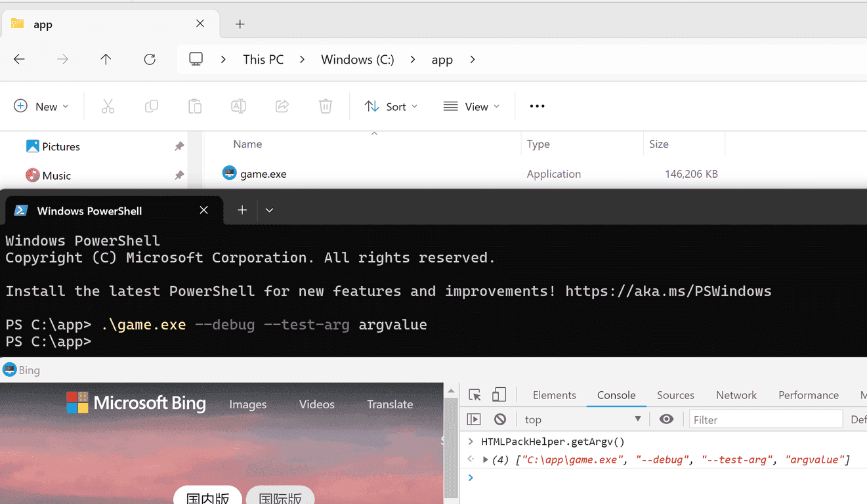Image resolution: width=867 pixels, height=504 pixels.
Task: Open the View dropdown menu
Action: (x=471, y=106)
